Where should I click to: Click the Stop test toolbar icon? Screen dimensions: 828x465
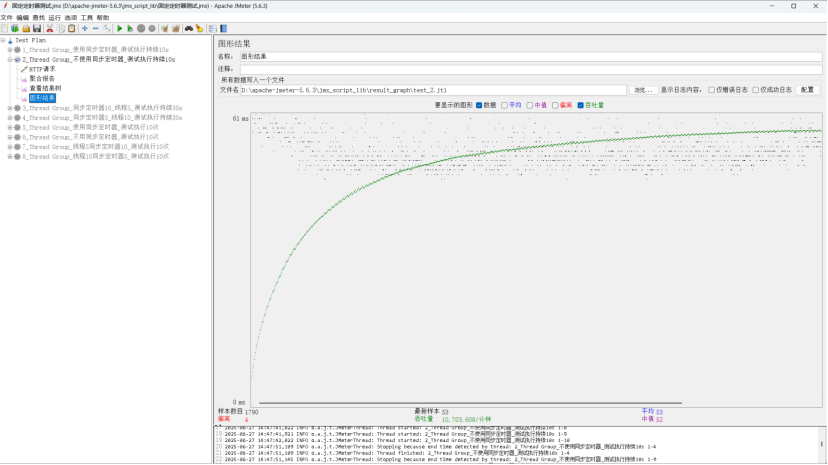click(x=141, y=28)
